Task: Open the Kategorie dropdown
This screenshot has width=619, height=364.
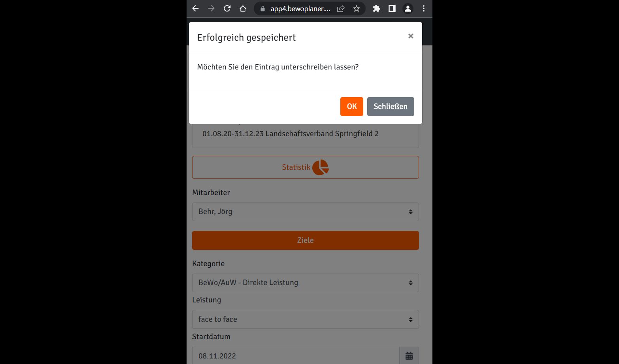Action: coord(306,283)
